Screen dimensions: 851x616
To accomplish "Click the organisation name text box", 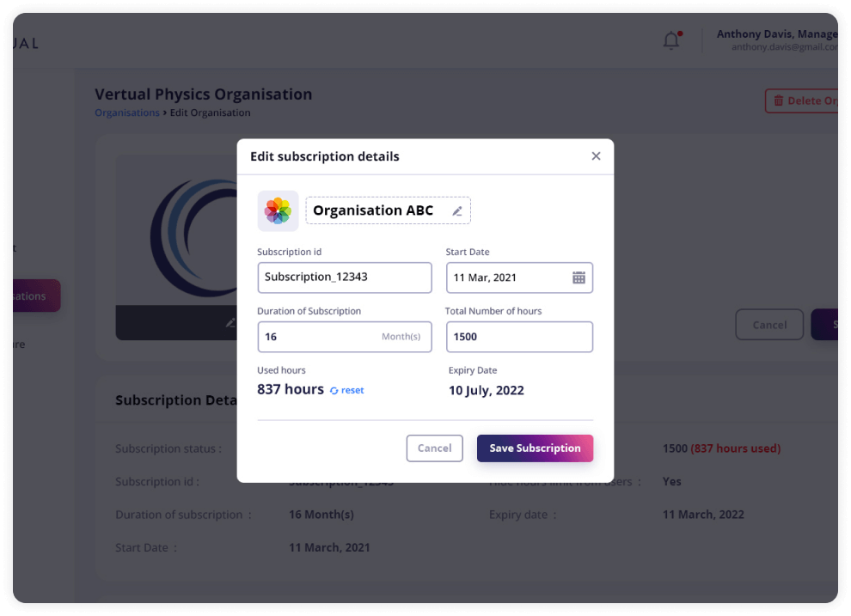I will point(388,211).
